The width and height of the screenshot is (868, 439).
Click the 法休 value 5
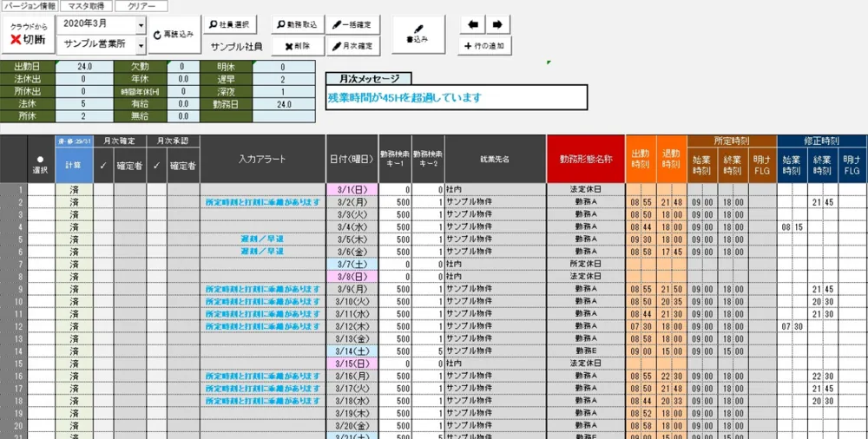point(84,103)
